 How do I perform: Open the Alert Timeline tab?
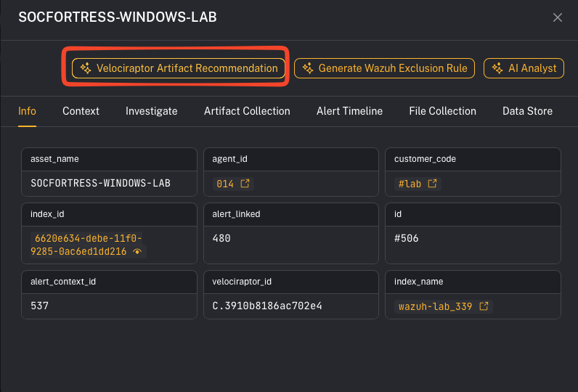click(x=349, y=111)
